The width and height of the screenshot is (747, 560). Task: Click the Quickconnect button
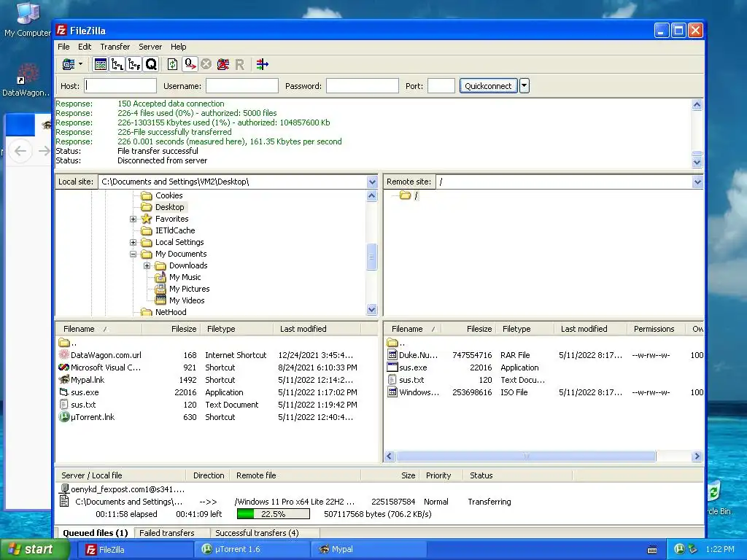488,86
